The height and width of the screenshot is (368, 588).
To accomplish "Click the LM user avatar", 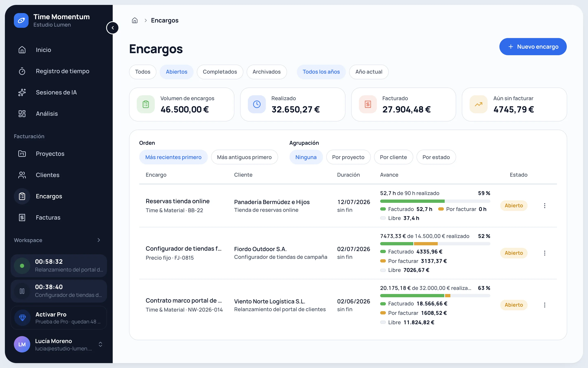I will 22,344.
